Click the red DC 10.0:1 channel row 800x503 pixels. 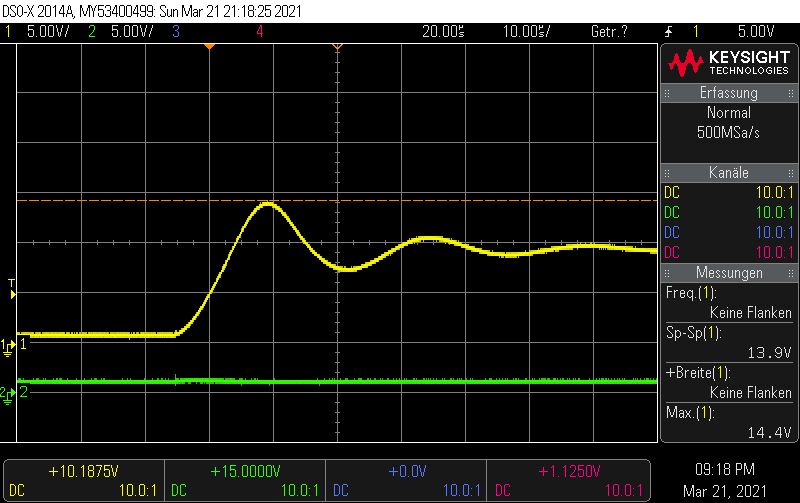(x=729, y=253)
